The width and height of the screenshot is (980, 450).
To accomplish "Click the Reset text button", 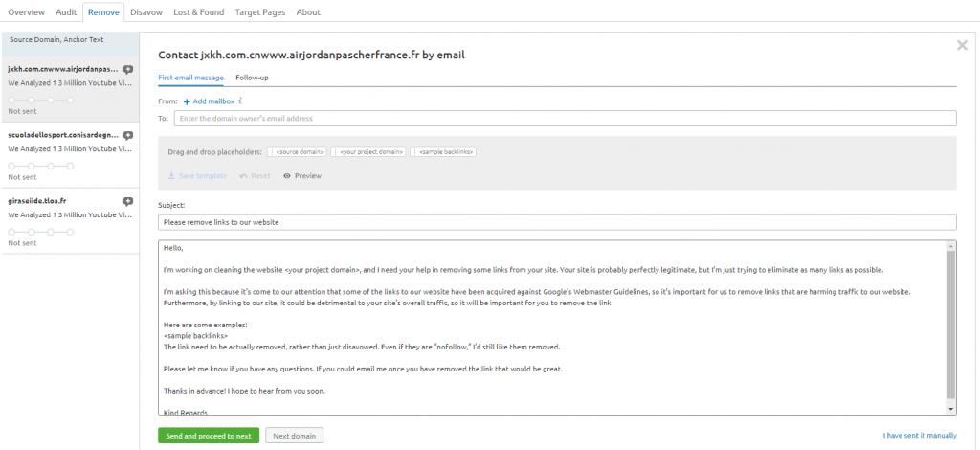I will (260, 176).
